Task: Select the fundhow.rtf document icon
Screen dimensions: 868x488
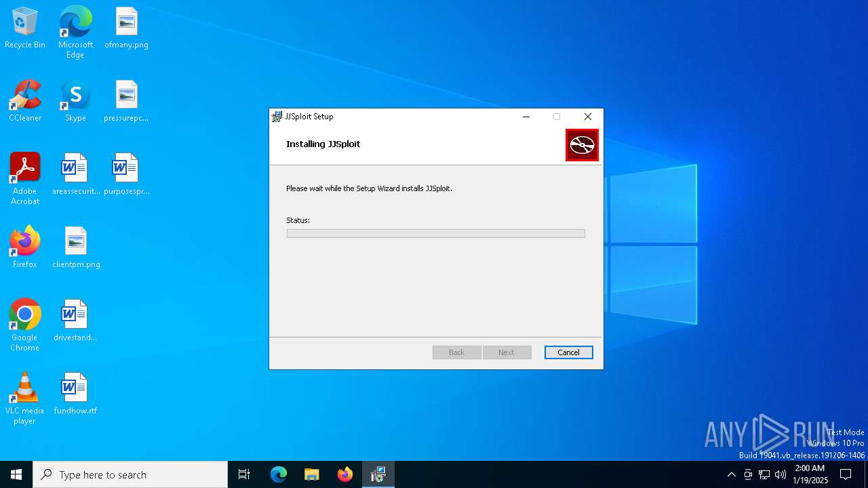Action: pos(75,394)
